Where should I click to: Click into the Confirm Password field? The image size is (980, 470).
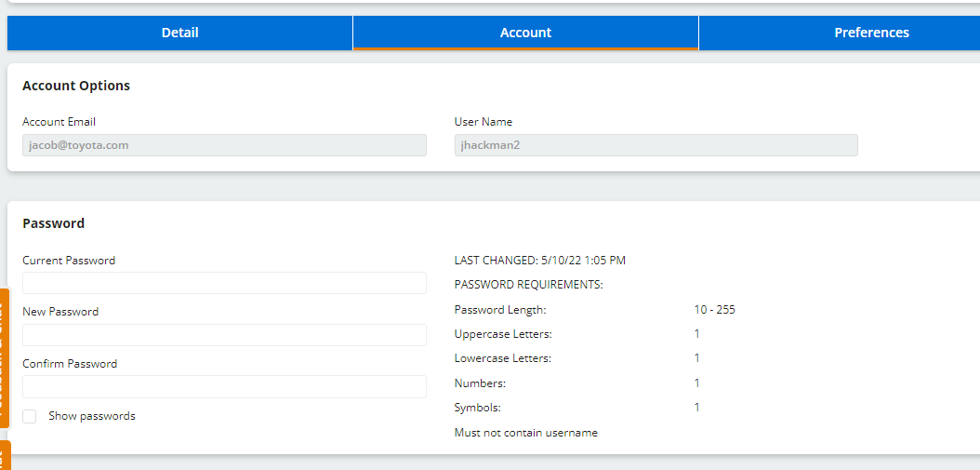pyautogui.click(x=224, y=386)
